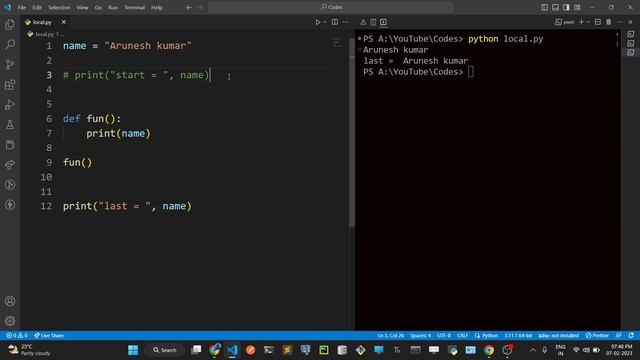This screenshot has width=640, height=360.
Task: Close the terminal panel
Action: point(630,22)
